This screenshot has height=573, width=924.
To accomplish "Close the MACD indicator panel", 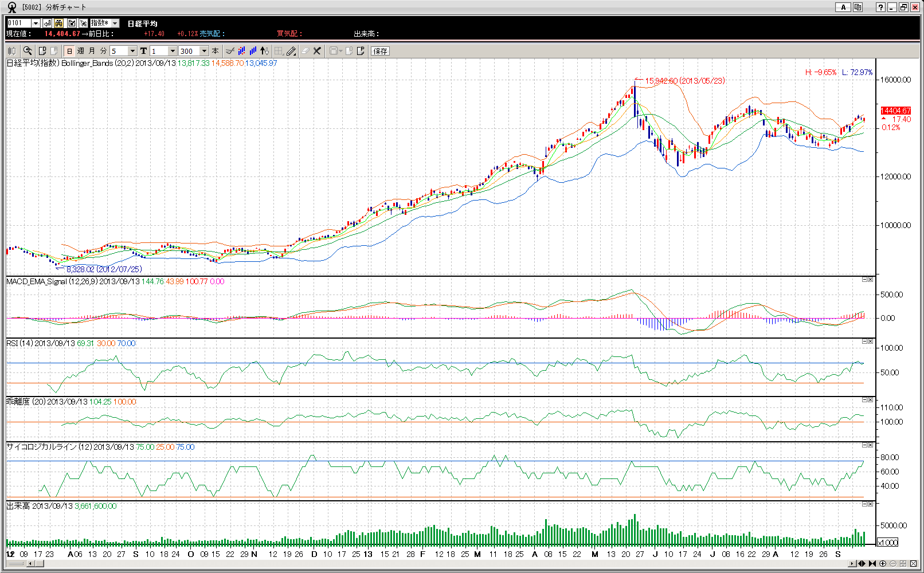I will tap(871, 280).
